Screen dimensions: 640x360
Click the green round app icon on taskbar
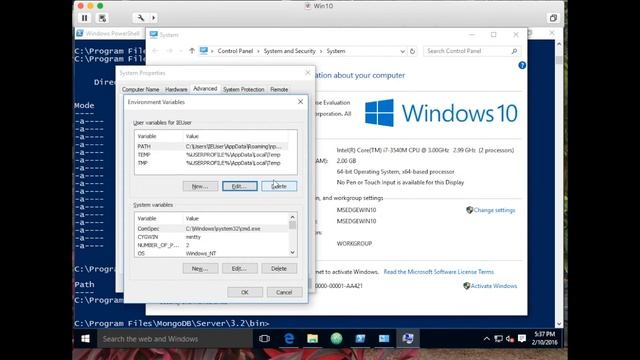[x=336, y=339]
